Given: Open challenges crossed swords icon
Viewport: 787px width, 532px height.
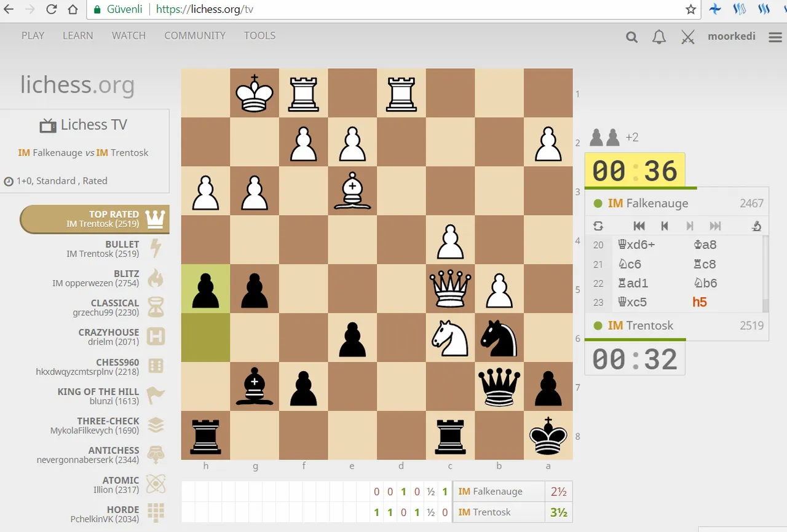Looking at the screenshot, I should point(687,37).
